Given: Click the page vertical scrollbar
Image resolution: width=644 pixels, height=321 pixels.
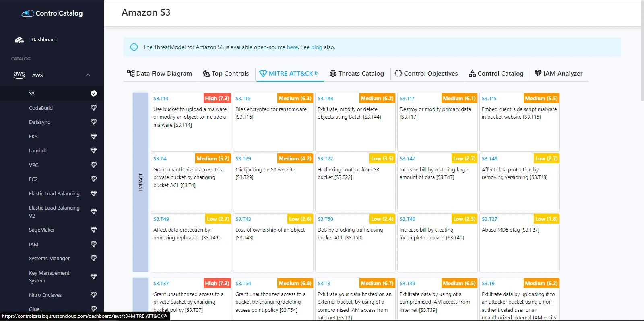Looking at the screenshot, I should (x=642, y=50).
